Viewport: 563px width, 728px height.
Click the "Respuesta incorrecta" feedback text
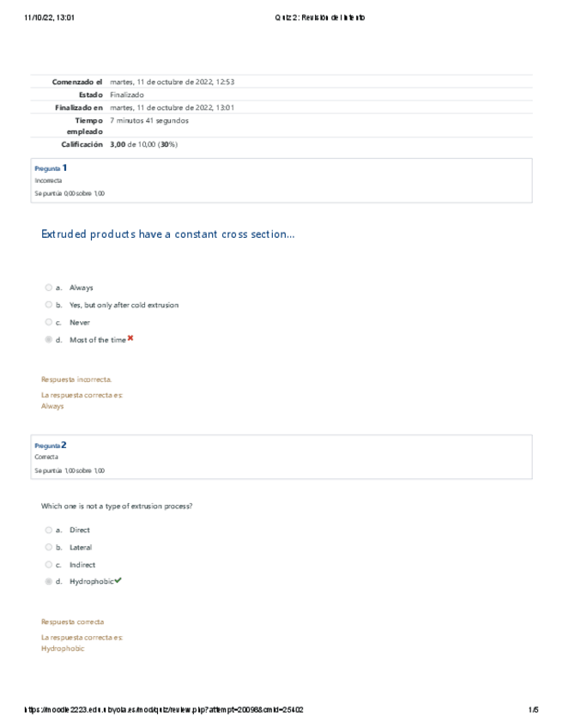pyautogui.click(x=76, y=379)
